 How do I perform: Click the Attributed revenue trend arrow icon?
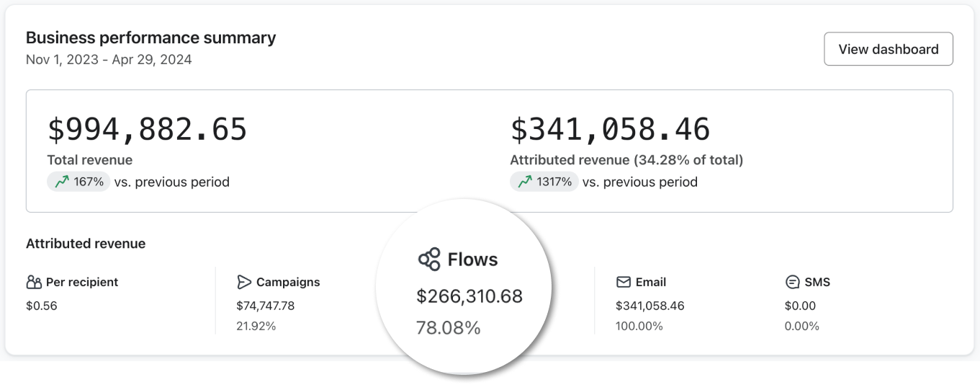click(525, 182)
